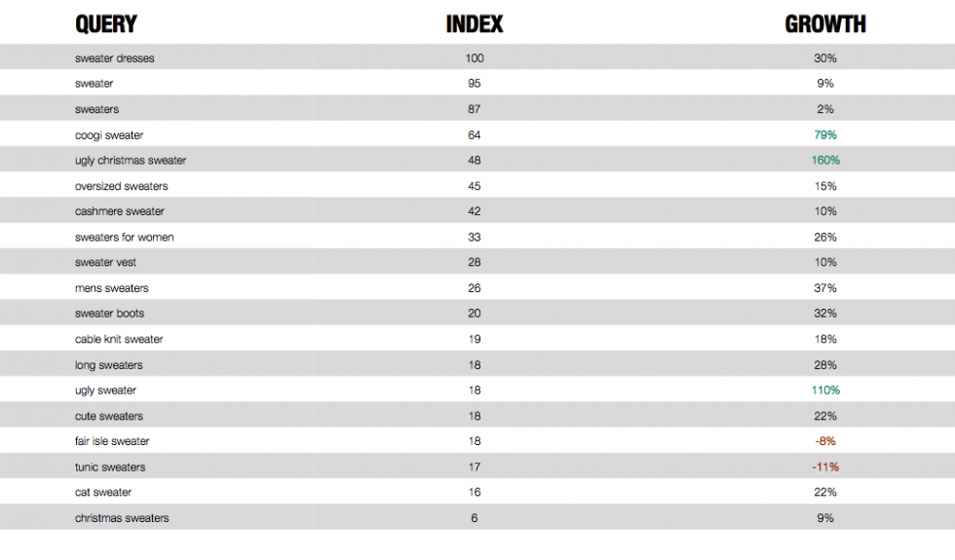Click the green 110% growth value

click(825, 391)
